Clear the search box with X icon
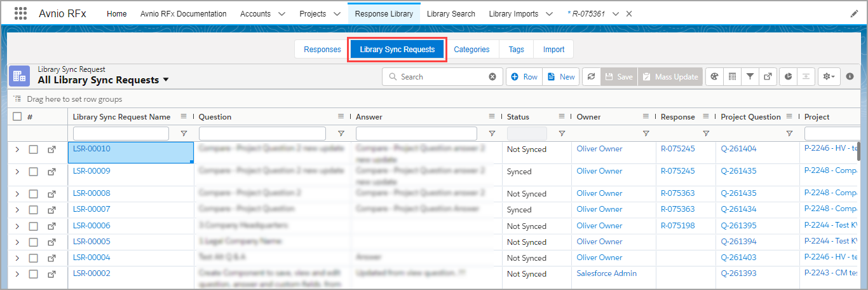868x290 pixels. [x=492, y=77]
